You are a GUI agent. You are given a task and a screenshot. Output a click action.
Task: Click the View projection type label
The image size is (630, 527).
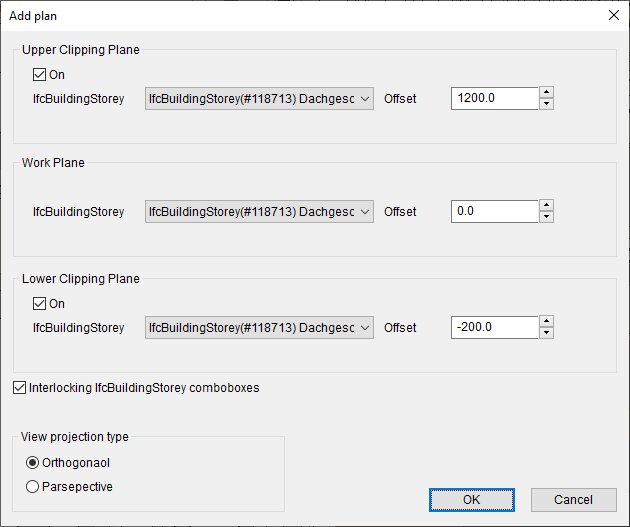tap(75, 437)
